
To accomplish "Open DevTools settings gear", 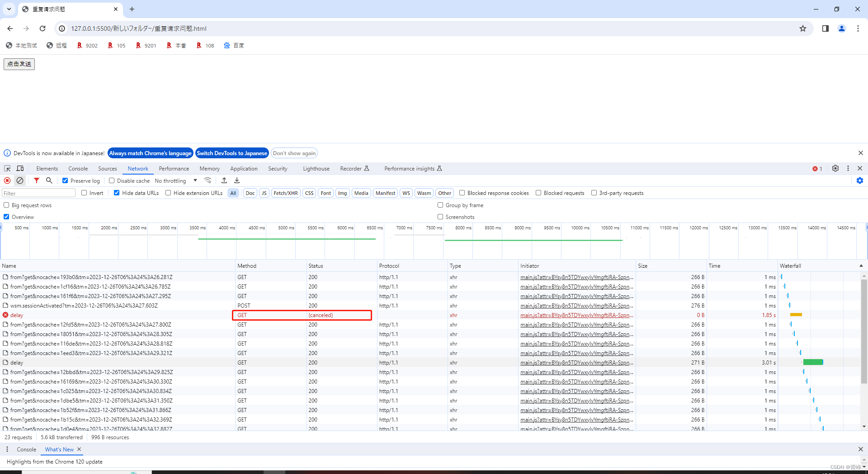I will pos(835,168).
